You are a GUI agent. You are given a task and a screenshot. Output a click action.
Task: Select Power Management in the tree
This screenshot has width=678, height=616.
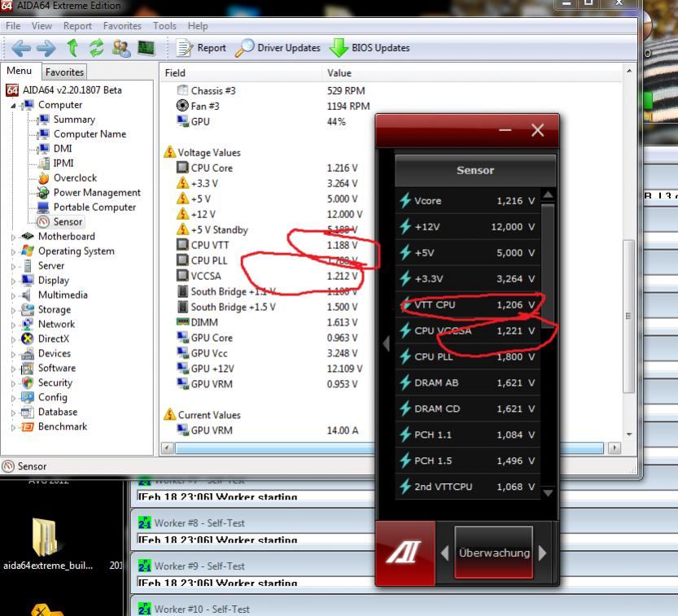coord(97,192)
